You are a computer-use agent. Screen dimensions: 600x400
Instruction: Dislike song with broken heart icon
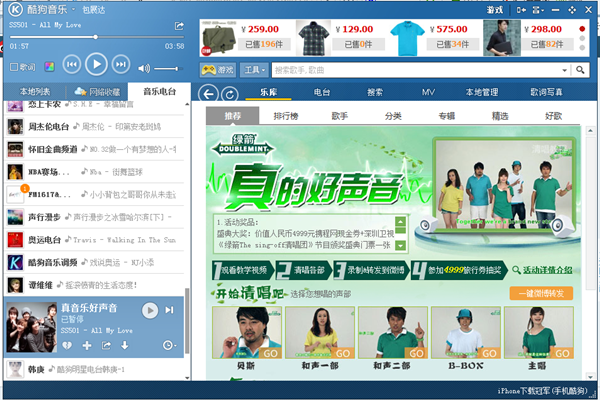point(67,346)
